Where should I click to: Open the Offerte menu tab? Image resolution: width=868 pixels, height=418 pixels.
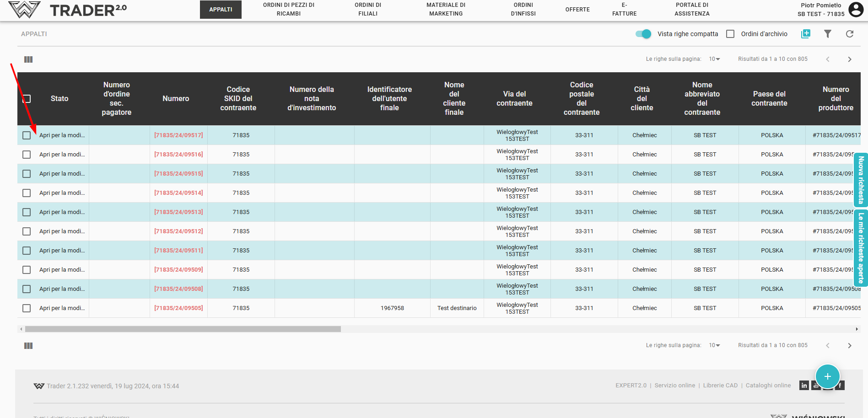click(577, 10)
